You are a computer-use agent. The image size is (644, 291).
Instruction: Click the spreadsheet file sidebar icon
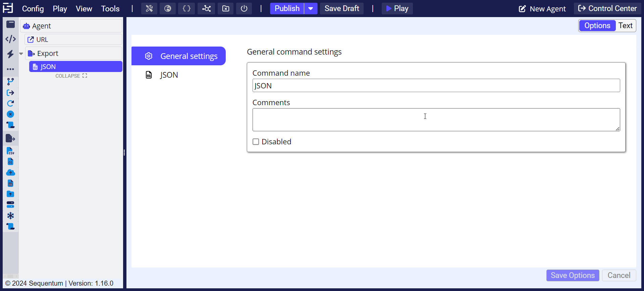pos(11,184)
